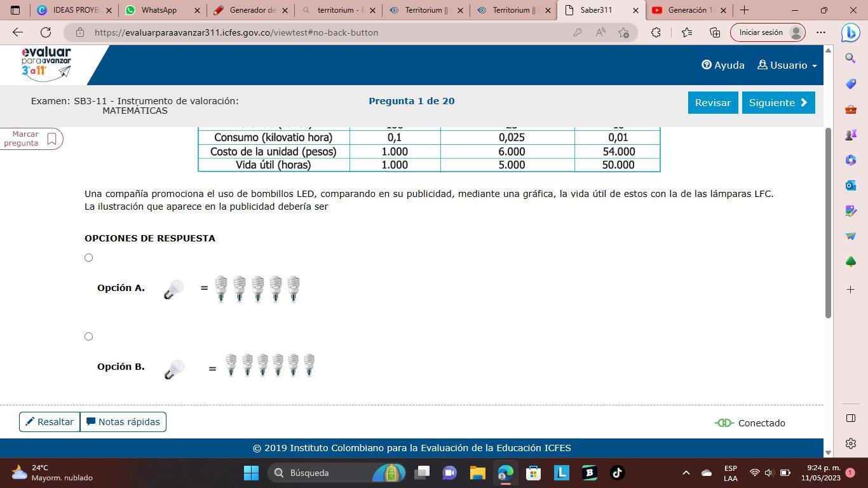Open Favorites star icon in the toolbar
The height and width of the screenshot is (488, 868).
[x=687, y=32]
